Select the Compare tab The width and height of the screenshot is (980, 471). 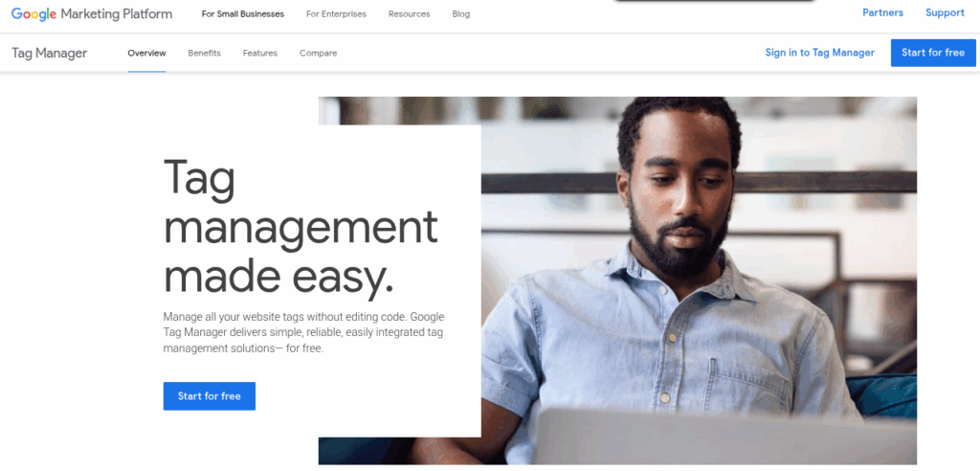tap(318, 54)
